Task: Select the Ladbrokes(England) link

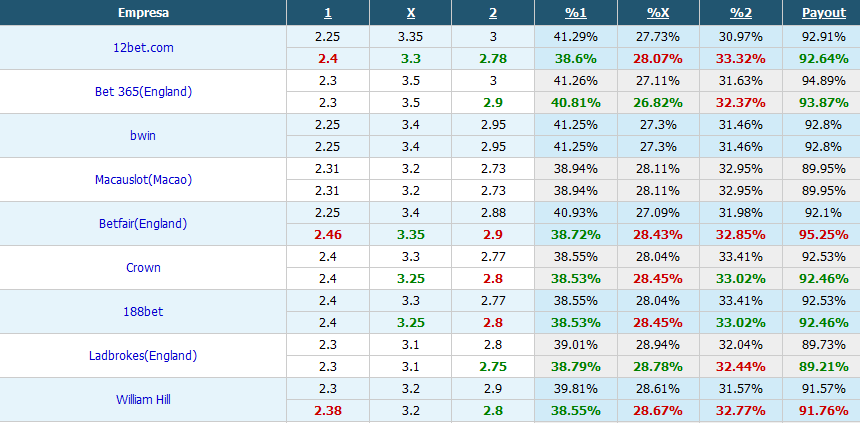Action: 143,356
